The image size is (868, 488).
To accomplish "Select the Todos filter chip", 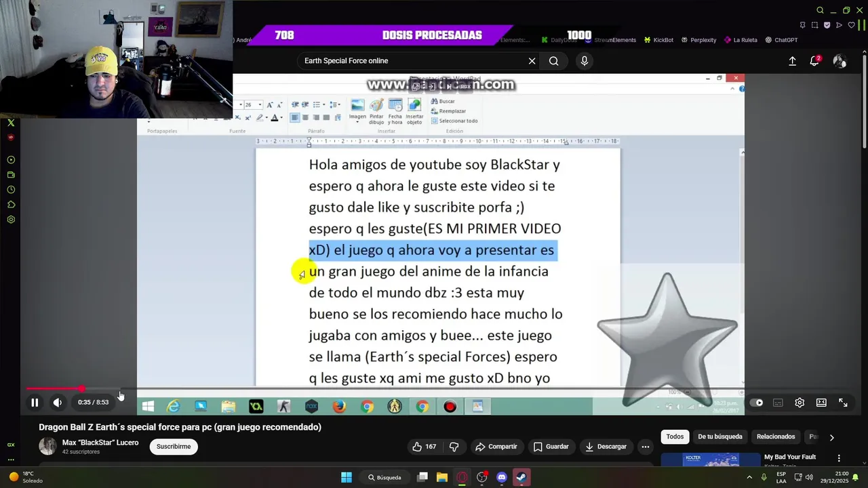I will coord(675,436).
